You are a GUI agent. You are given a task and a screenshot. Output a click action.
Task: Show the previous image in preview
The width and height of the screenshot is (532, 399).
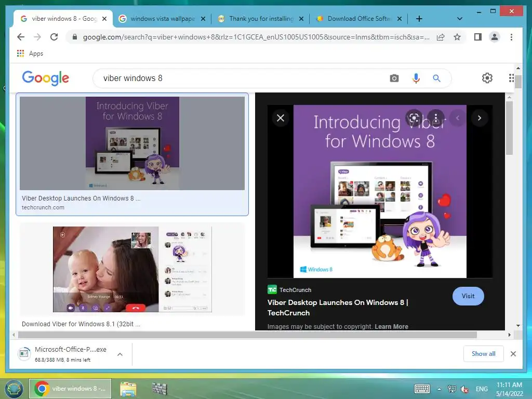coord(458,118)
